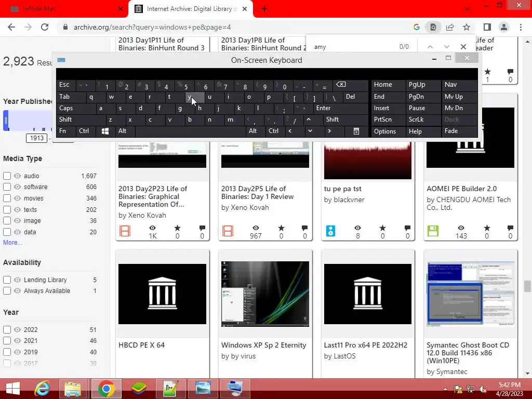
Task: Go back to the previous page
Action: tap(11, 27)
